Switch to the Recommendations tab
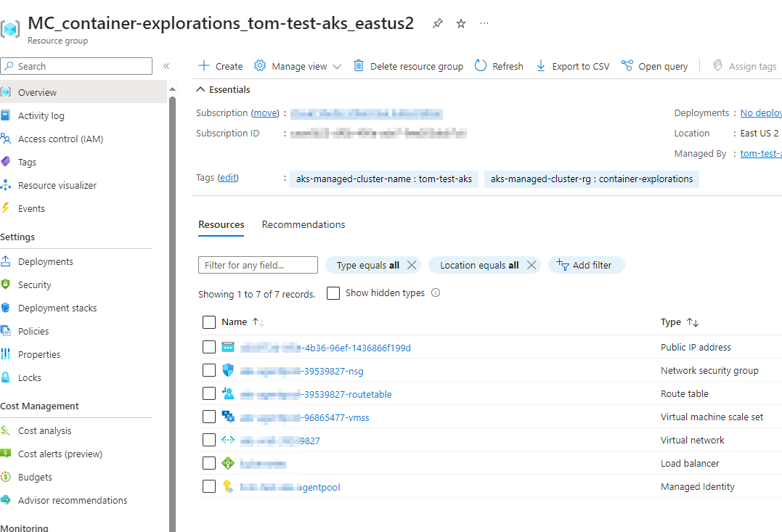 [x=304, y=224]
